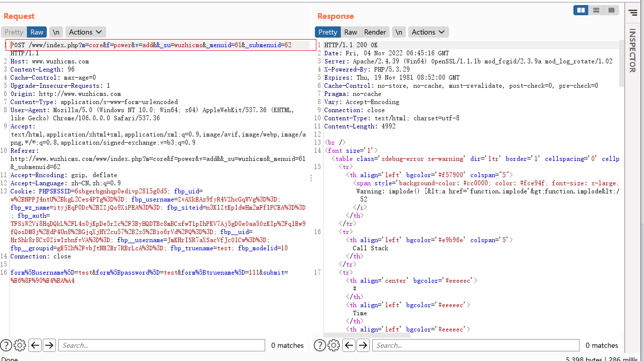Click the Accept-Language: zh-CN header
The image size is (644, 361).
pos(66,183)
